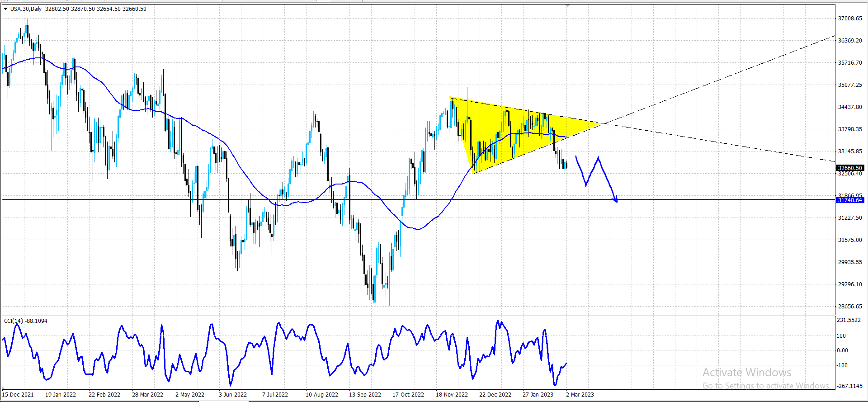Screen dimensions: 868x402
Task: Click the 13 Sep 2022 date label
Action: coord(365,394)
